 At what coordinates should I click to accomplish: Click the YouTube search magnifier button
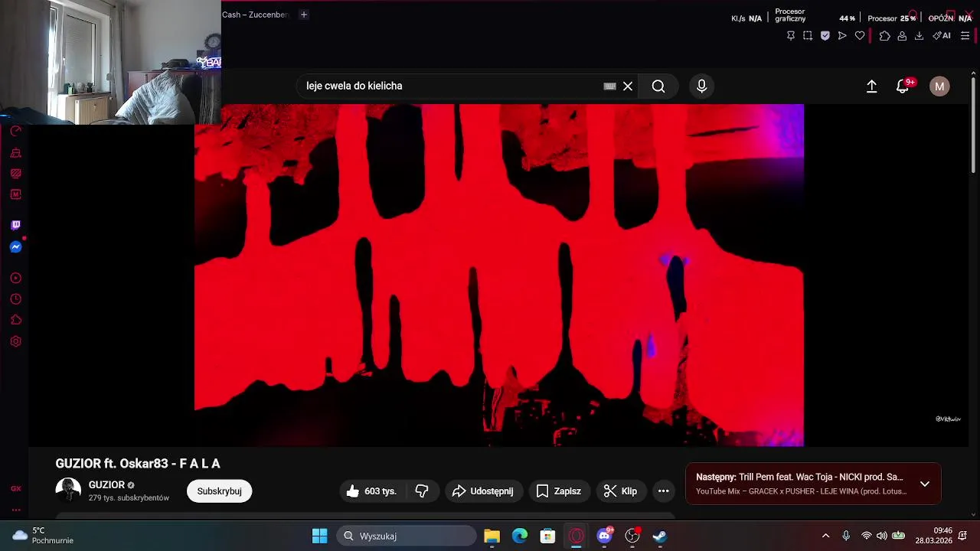658,86
